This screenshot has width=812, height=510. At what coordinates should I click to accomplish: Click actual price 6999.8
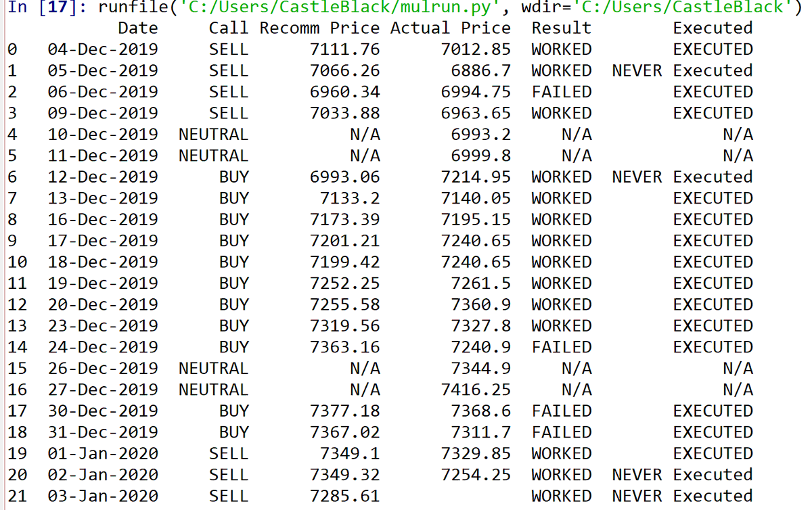coord(481,156)
